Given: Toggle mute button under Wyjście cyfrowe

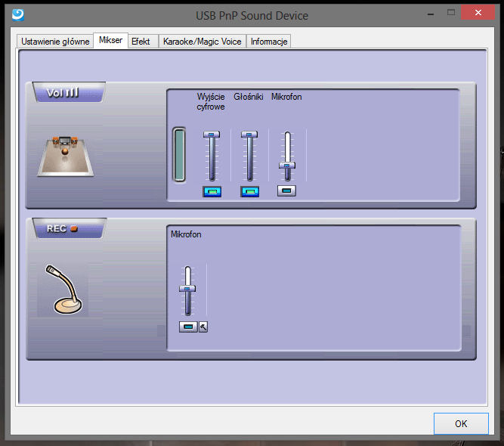Looking at the screenshot, I should click(212, 192).
